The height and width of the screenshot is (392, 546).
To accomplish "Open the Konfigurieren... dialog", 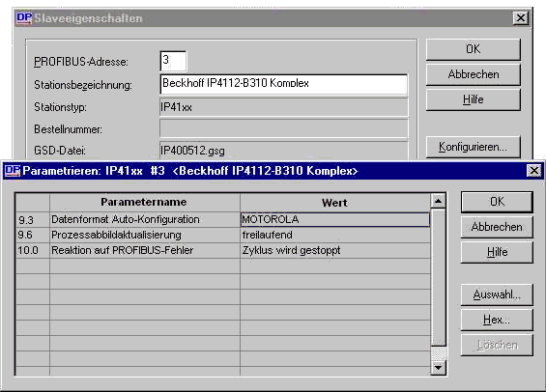I will tap(474, 147).
